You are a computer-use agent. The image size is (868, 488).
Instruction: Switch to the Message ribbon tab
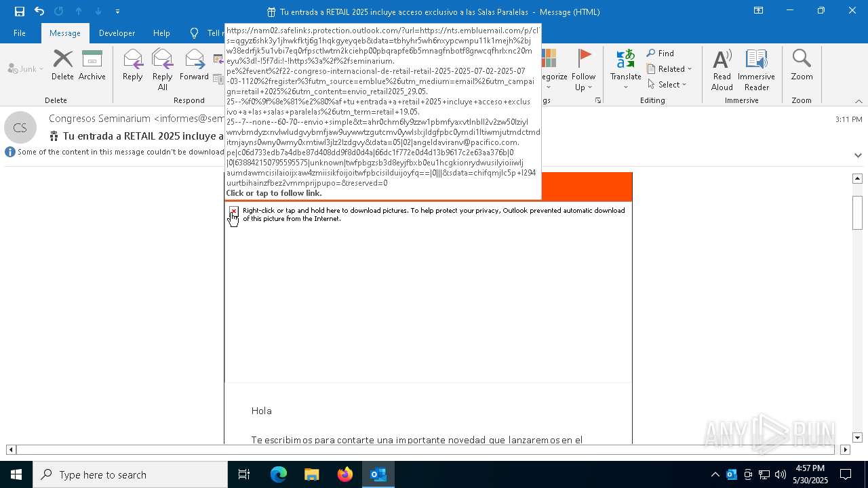coord(65,33)
